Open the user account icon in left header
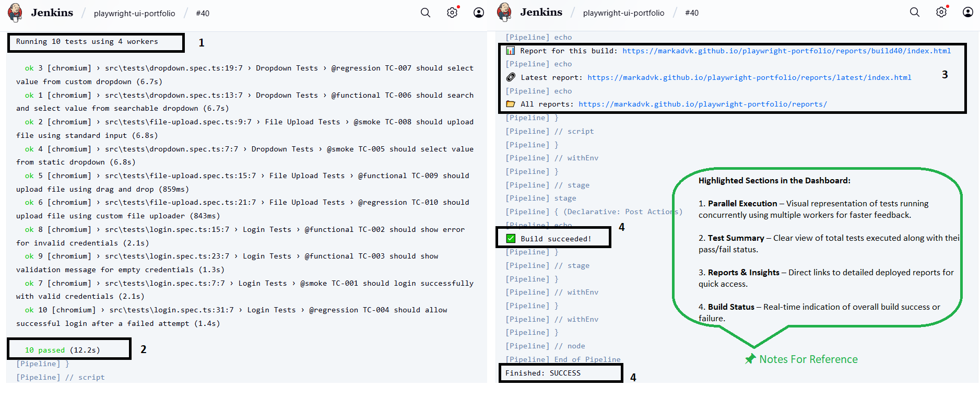 [479, 13]
